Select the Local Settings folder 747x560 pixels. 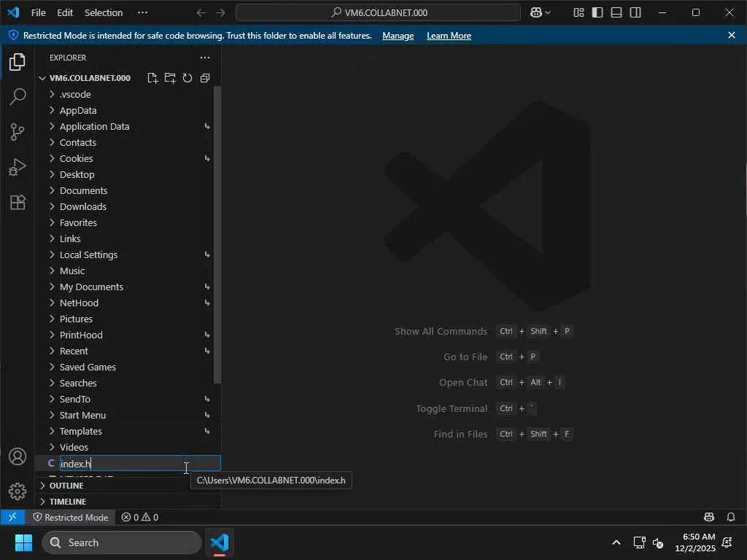[x=124, y=254]
